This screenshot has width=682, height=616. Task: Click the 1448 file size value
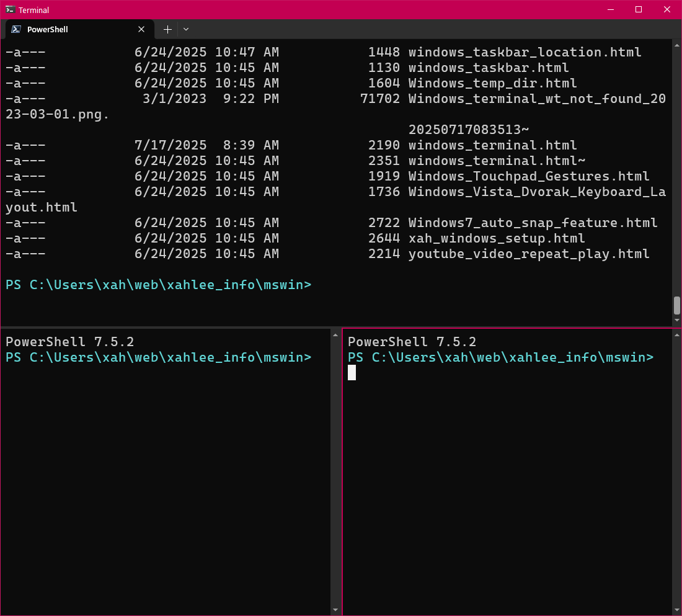pyautogui.click(x=384, y=52)
